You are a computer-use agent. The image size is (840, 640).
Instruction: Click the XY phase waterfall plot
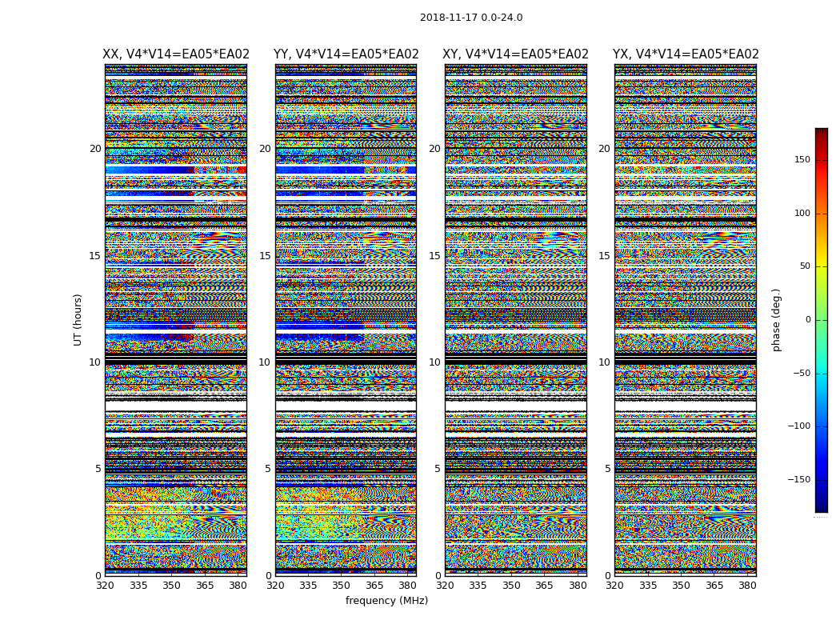pyautogui.click(x=516, y=320)
